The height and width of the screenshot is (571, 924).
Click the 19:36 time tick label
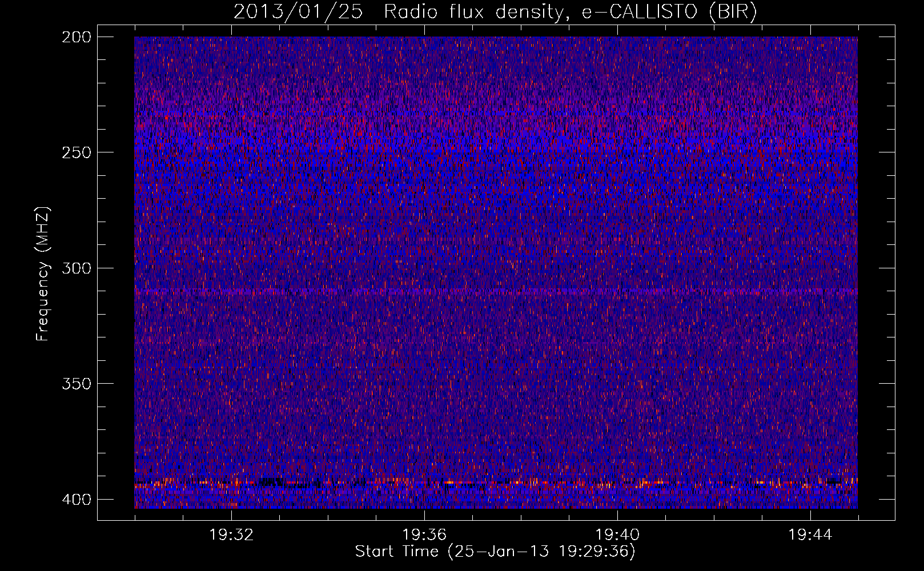point(424,535)
